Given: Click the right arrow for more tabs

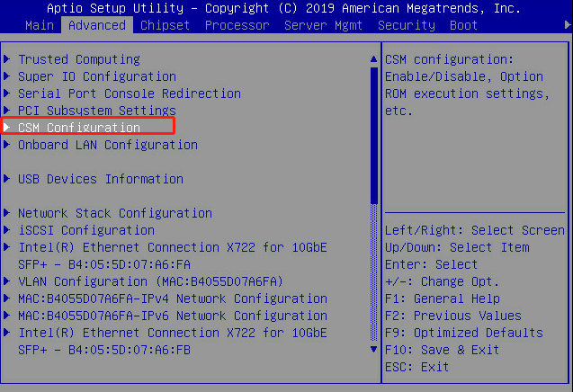Looking at the screenshot, I should pos(566,25).
